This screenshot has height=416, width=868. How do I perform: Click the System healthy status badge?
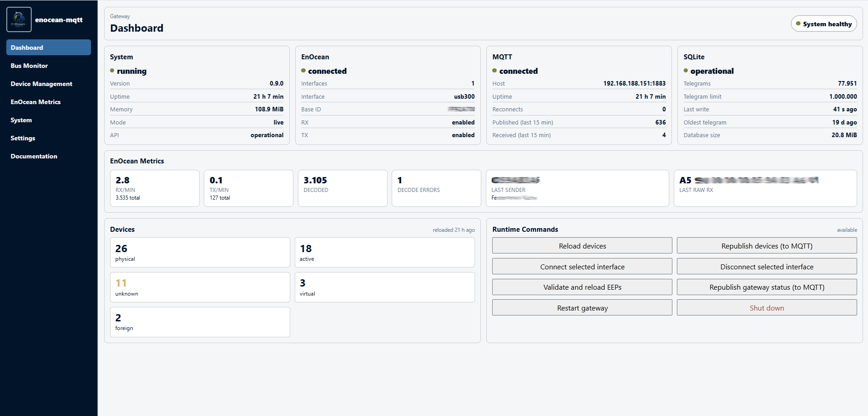coord(824,24)
